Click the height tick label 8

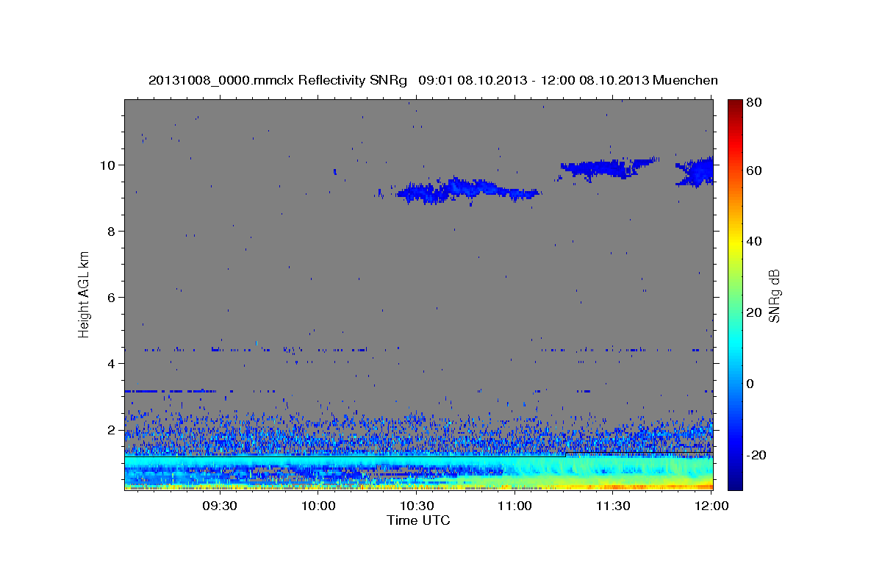point(112,232)
